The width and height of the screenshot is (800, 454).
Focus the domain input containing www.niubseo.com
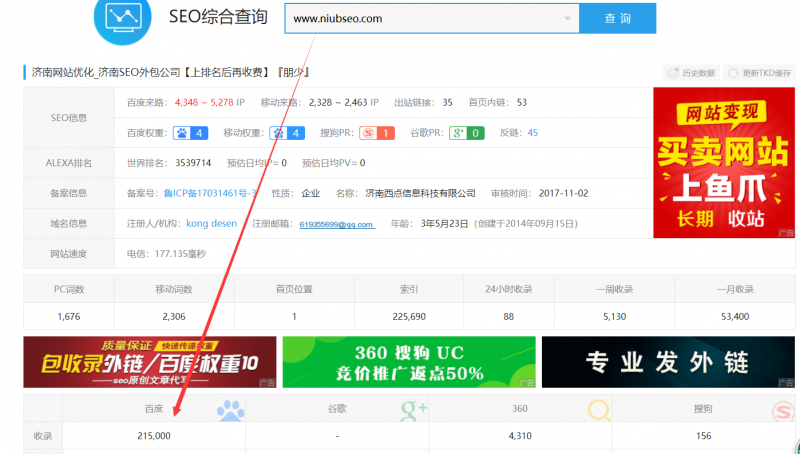[x=432, y=18]
